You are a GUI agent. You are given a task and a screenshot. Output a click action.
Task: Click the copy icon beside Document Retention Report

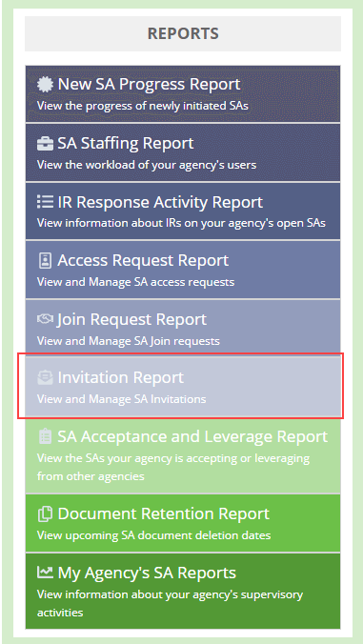(45, 514)
